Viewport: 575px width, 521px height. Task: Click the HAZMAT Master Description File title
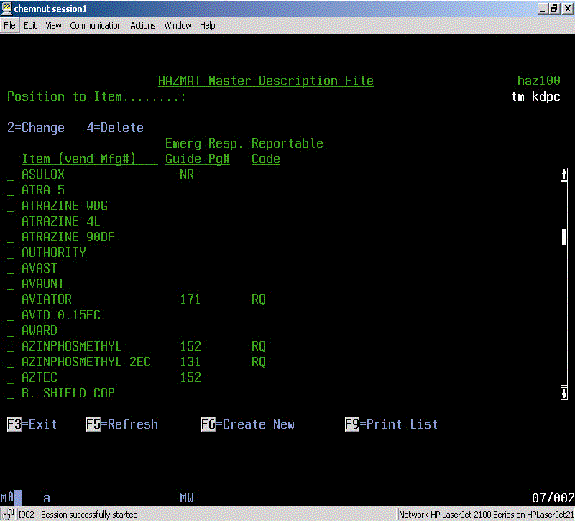coord(266,81)
